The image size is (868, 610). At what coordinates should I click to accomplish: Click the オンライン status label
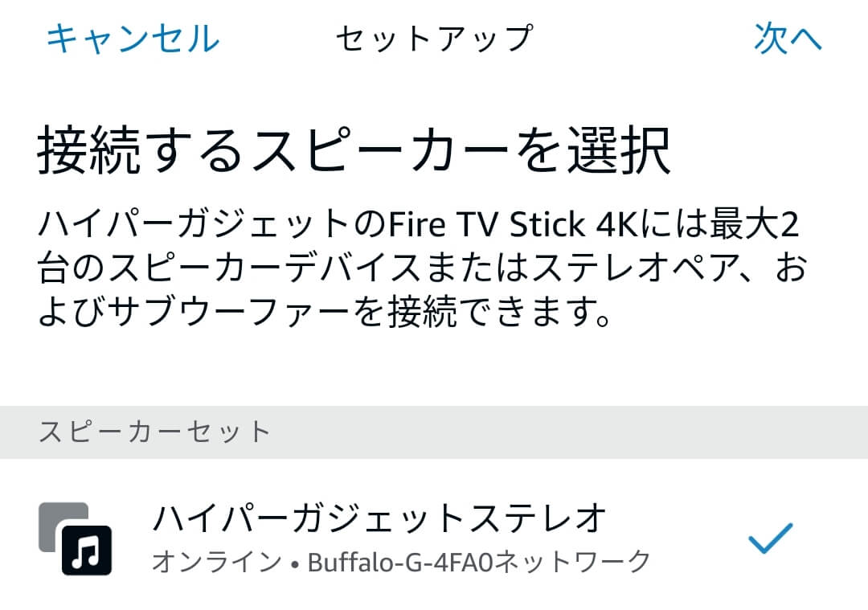pos(217,563)
